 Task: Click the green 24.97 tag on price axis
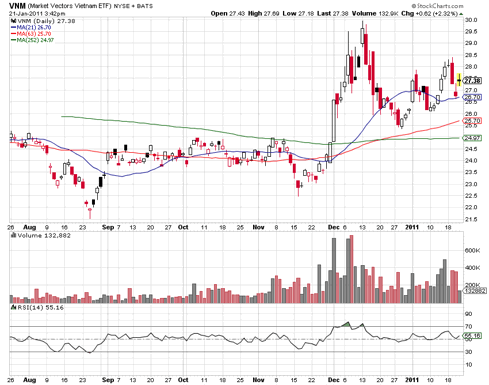click(473, 138)
